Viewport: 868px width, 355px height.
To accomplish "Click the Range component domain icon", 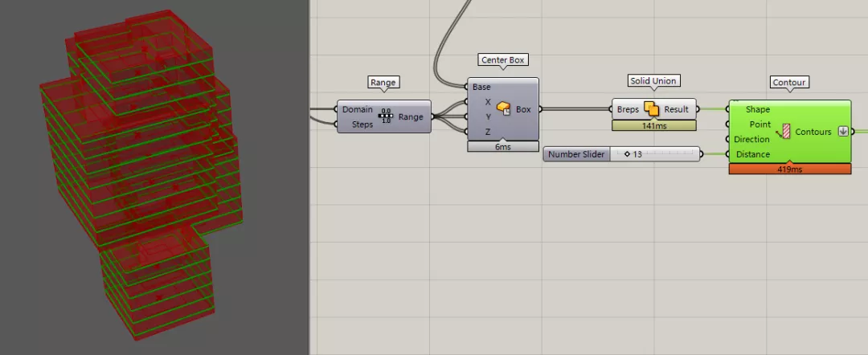I will [x=386, y=116].
